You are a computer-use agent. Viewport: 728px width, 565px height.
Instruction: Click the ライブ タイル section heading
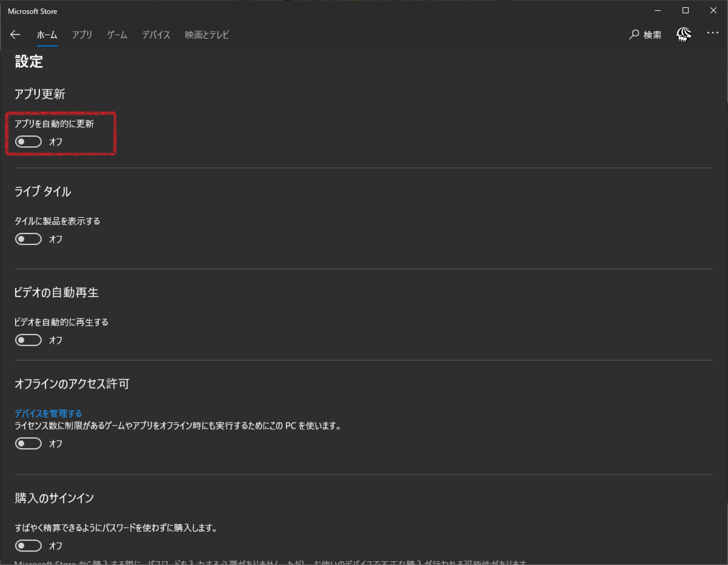[42, 192]
